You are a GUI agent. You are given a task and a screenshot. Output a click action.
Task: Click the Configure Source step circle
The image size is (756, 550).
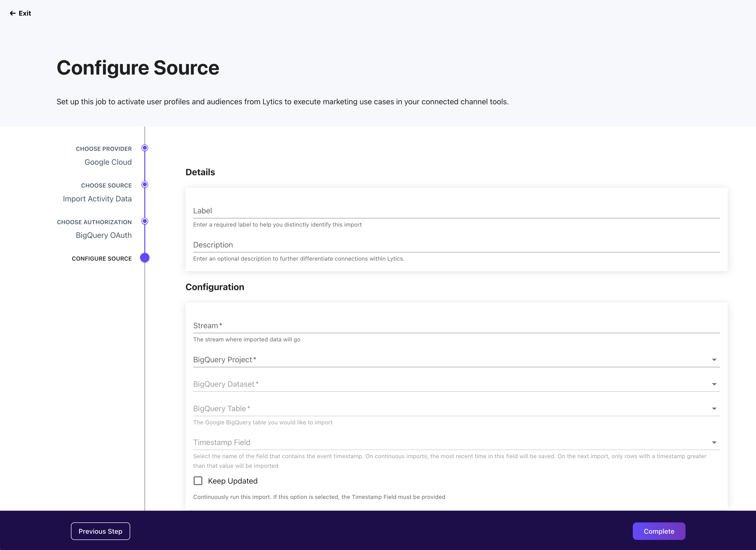[x=145, y=258]
